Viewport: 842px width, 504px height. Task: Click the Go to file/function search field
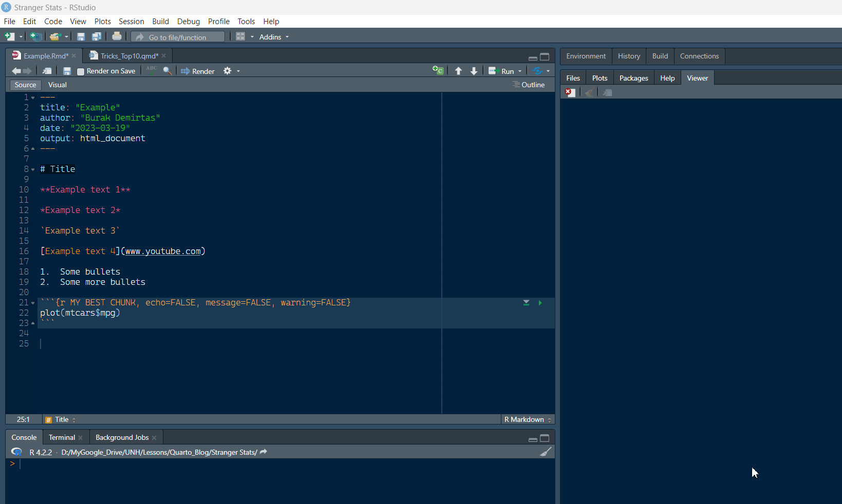point(178,37)
